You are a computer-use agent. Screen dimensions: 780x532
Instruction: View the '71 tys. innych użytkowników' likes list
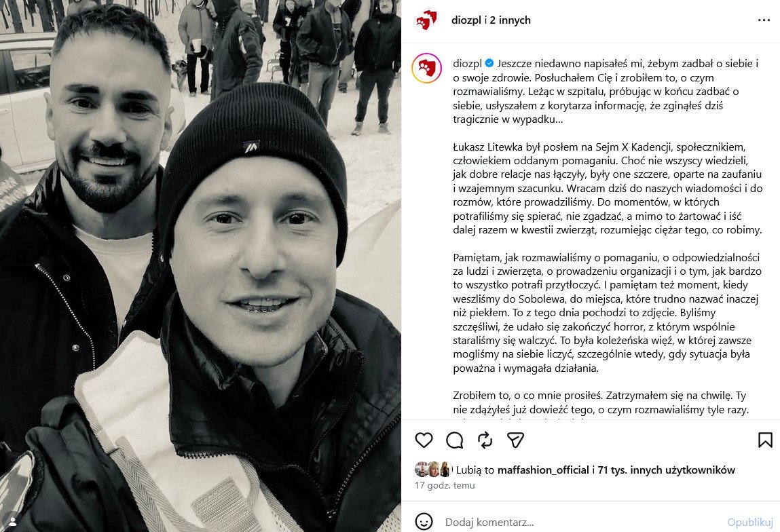pos(666,470)
